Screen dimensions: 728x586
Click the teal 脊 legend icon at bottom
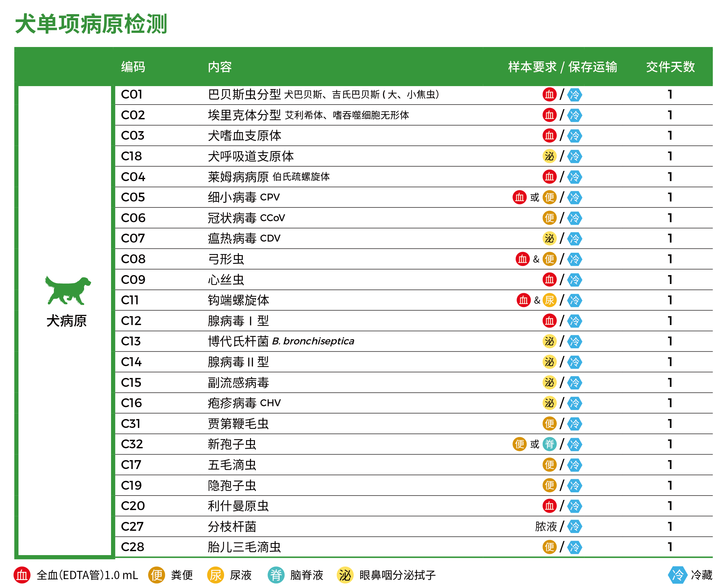276,575
